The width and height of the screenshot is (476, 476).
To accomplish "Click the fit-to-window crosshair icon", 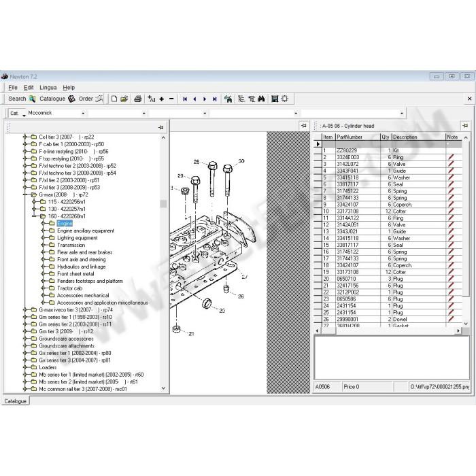I will [x=285, y=99].
